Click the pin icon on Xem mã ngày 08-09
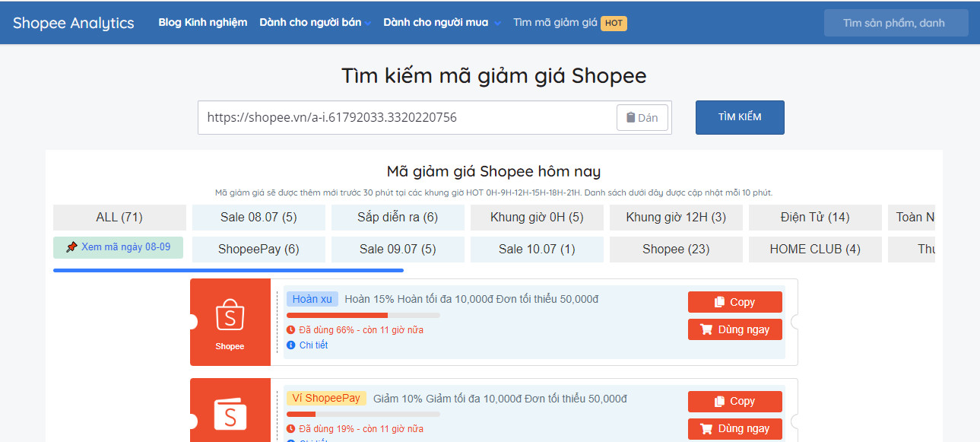 [71, 247]
